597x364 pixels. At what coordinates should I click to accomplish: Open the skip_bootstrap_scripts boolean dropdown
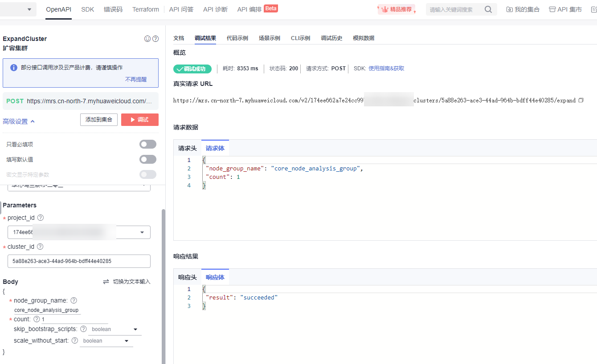pyautogui.click(x=114, y=329)
